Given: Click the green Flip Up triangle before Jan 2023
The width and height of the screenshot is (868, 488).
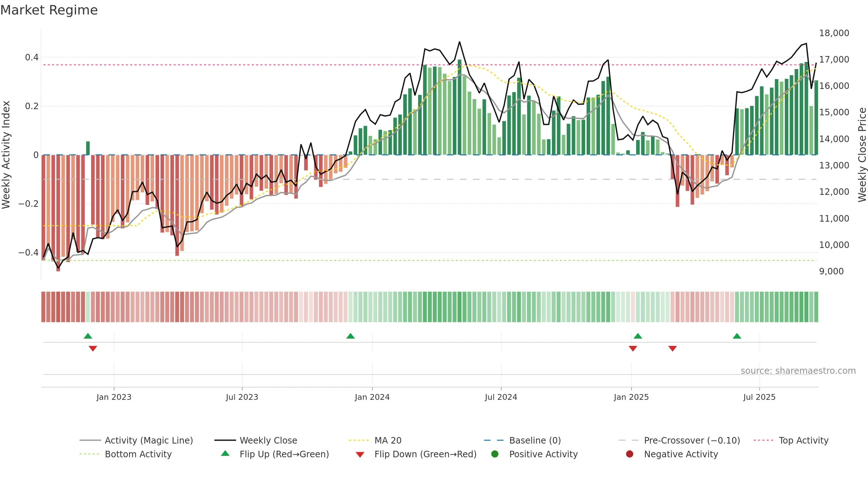Looking at the screenshot, I should point(88,336).
